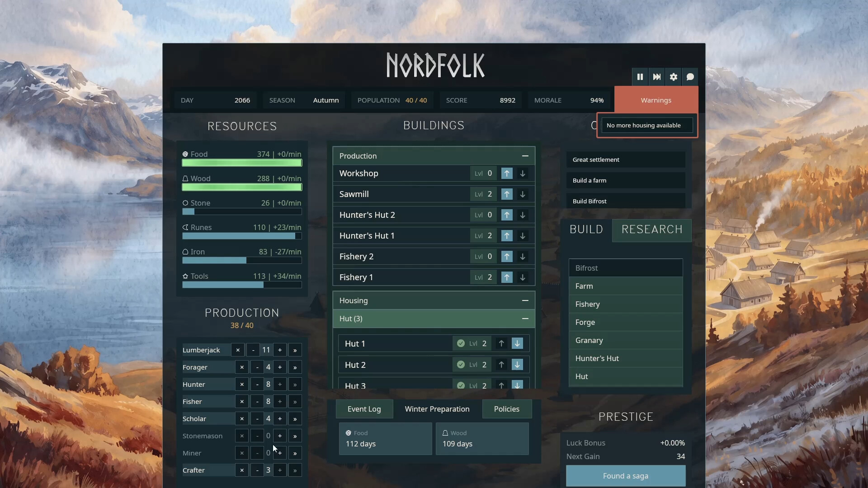
Task: Maximize Forager workers with the » button
Action: pyautogui.click(x=295, y=367)
